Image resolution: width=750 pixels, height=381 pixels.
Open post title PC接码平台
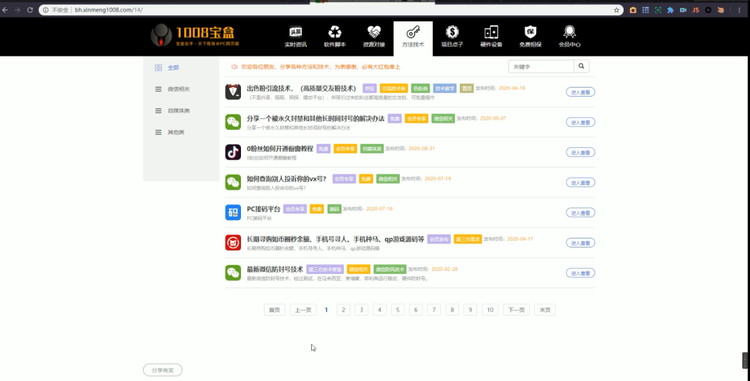pos(264,209)
